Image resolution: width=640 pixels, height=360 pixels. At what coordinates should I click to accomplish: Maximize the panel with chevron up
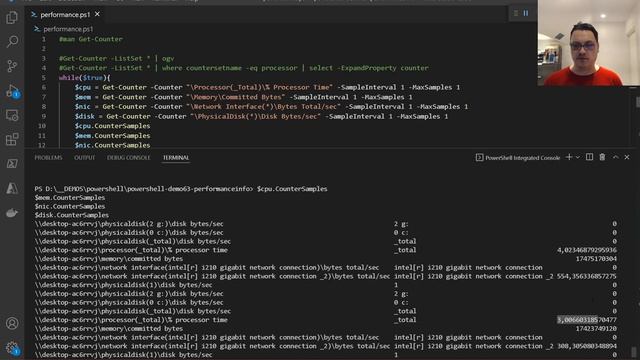(616, 157)
